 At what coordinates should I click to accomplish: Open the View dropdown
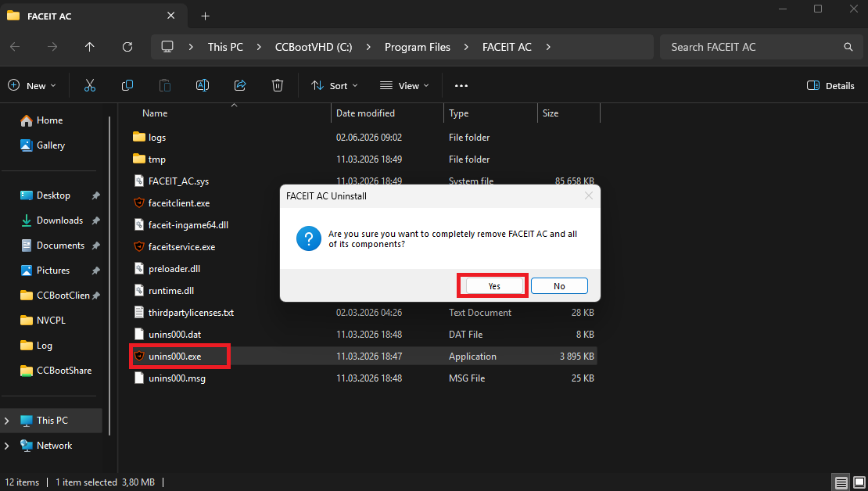point(404,86)
